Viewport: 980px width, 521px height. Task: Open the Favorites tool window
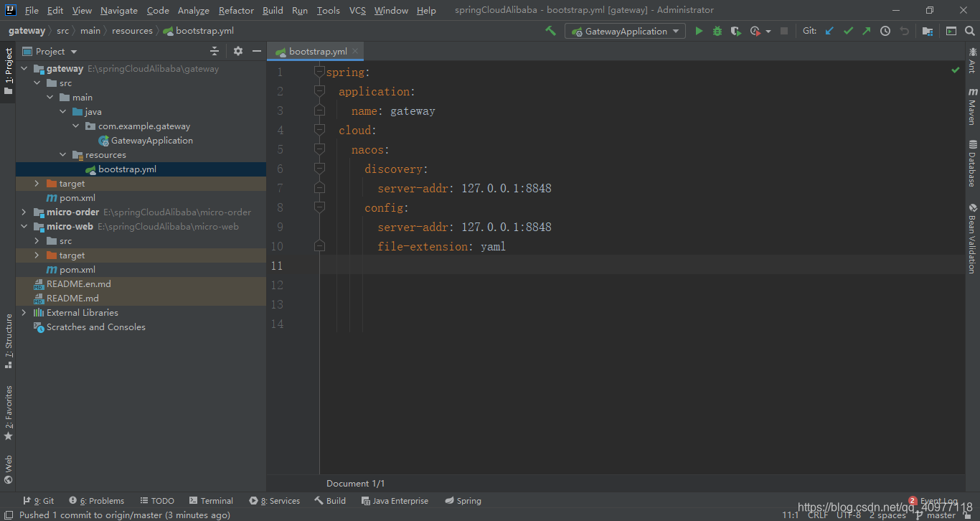(9, 413)
